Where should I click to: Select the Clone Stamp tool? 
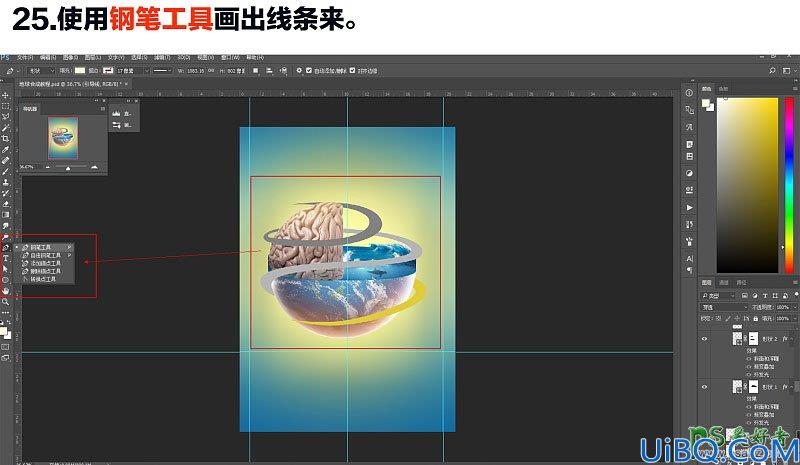6,182
